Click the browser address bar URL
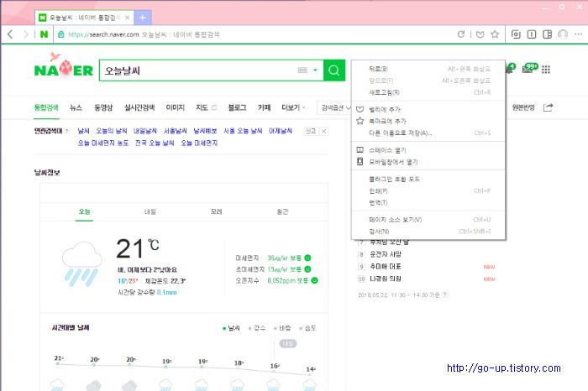The width and height of the screenshot is (588, 391). (x=144, y=34)
